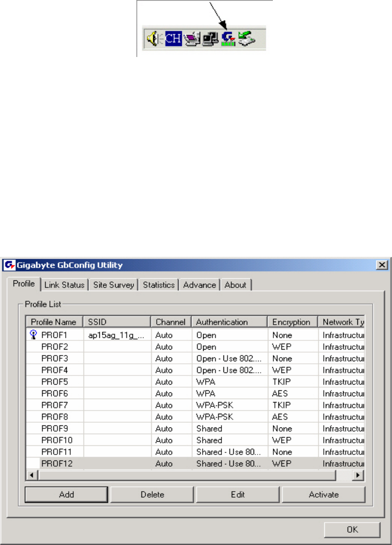Close the GbConfig Utility window
Screen dimensions: 392x545
click(382, 265)
